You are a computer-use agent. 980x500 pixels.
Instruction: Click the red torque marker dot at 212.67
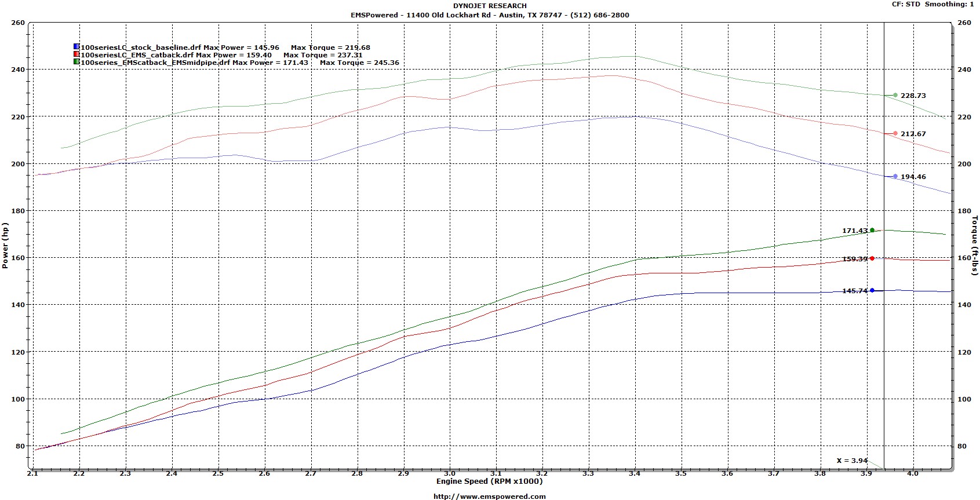[895, 134]
